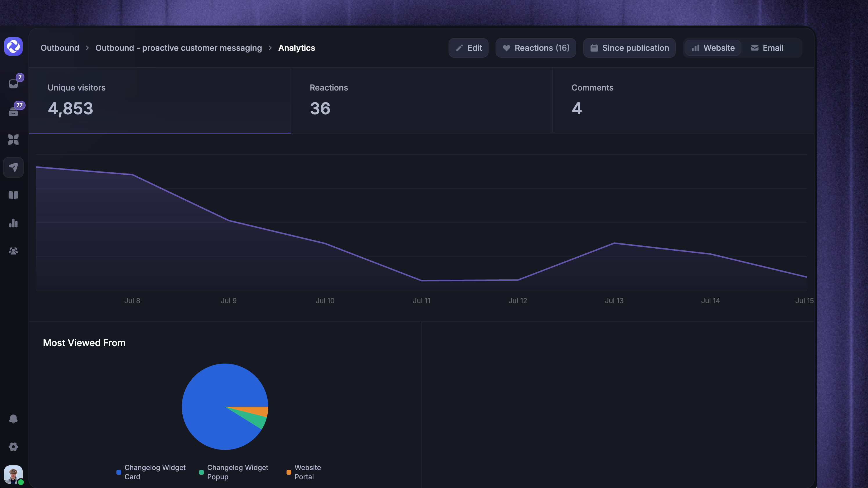Open the knowledge base book icon
The height and width of the screenshot is (488, 868).
13,195
